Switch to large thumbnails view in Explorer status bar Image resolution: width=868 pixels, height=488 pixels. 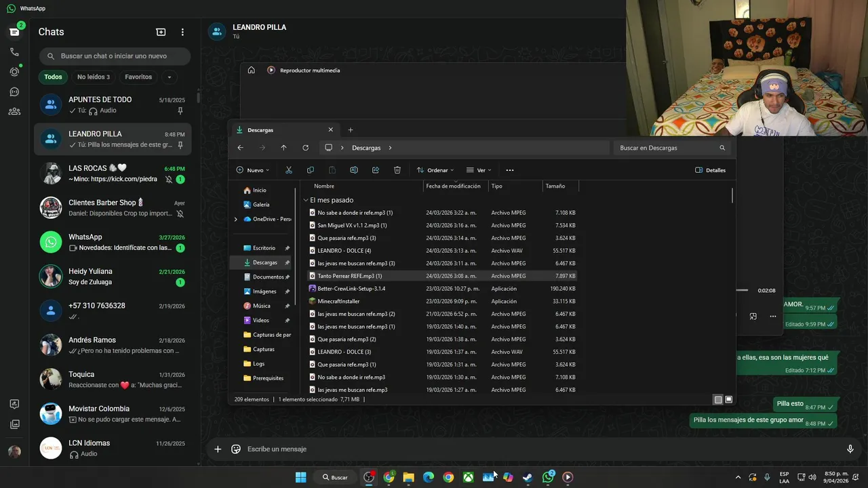point(729,400)
